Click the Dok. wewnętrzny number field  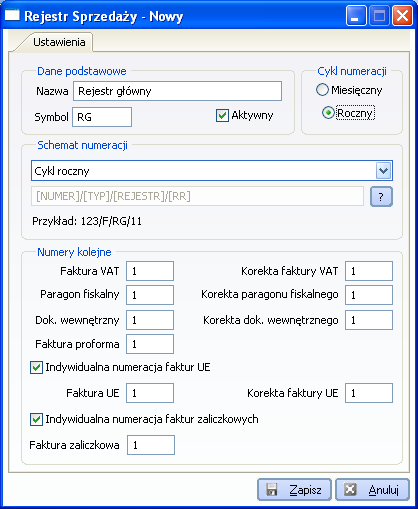150,320
